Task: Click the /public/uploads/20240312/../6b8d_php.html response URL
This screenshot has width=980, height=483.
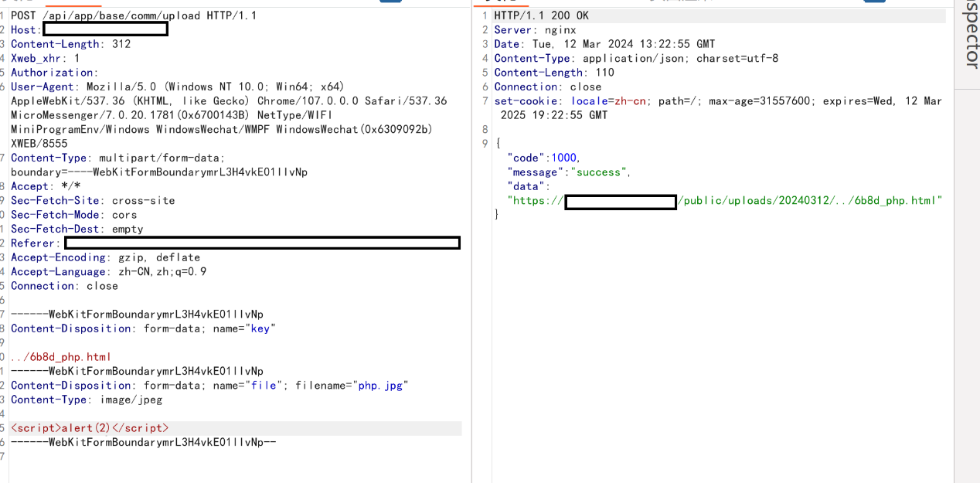Action: [808, 201]
